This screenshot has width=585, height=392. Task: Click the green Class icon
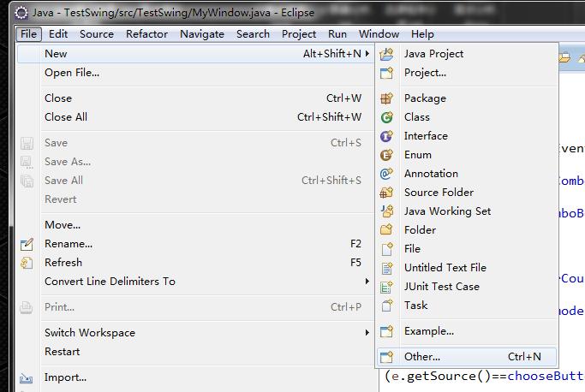coord(387,117)
